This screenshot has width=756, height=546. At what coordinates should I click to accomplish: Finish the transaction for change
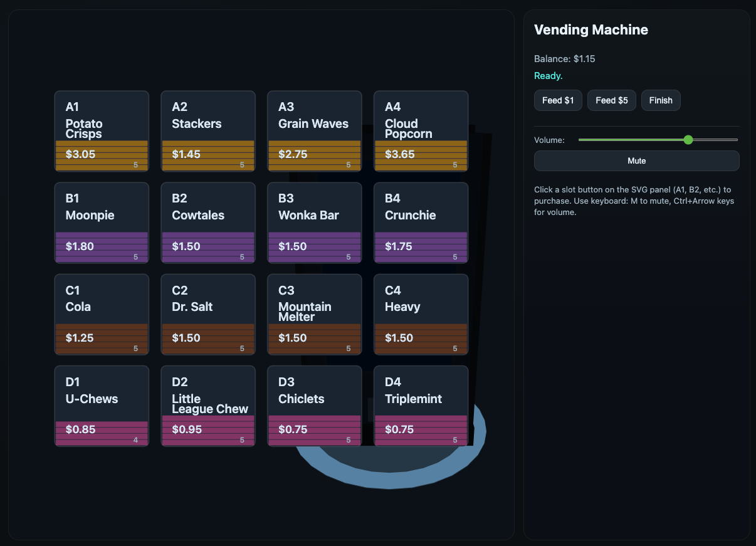click(661, 100)
